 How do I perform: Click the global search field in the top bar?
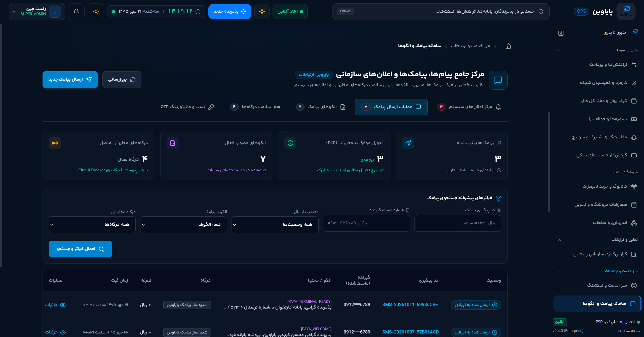(441, 12)
